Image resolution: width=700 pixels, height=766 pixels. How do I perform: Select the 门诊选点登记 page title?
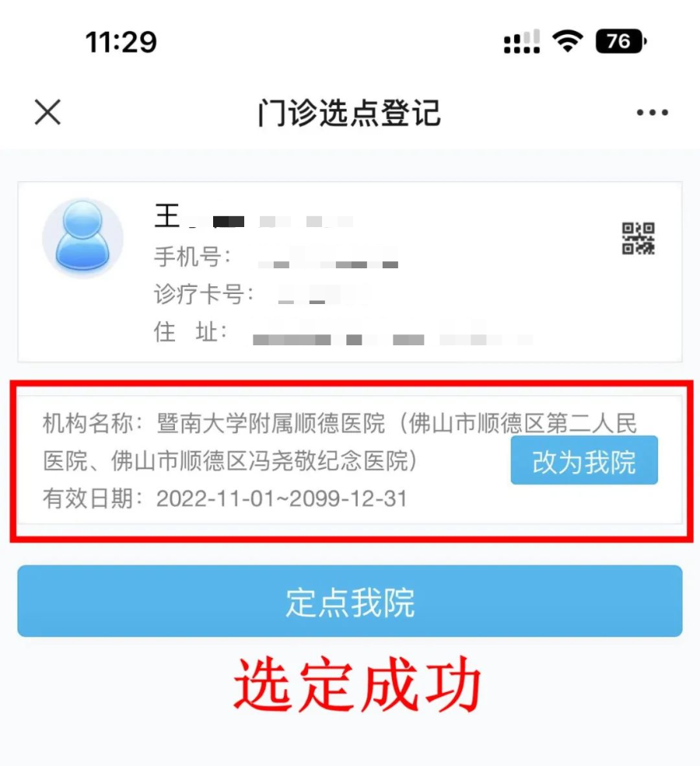[349, 113]
